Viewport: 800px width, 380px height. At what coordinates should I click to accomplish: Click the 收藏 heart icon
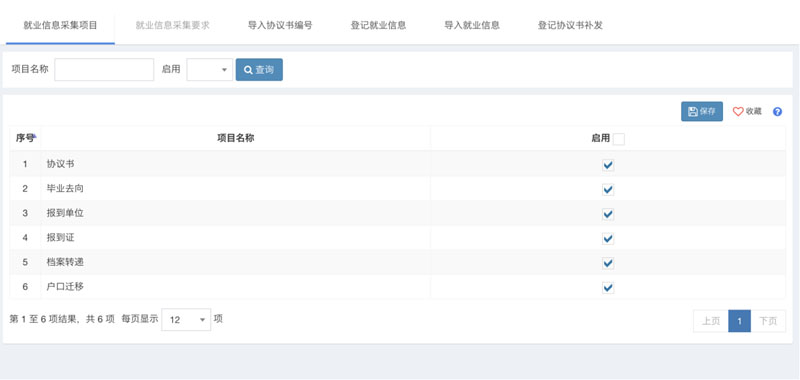[x=738, y=112]
